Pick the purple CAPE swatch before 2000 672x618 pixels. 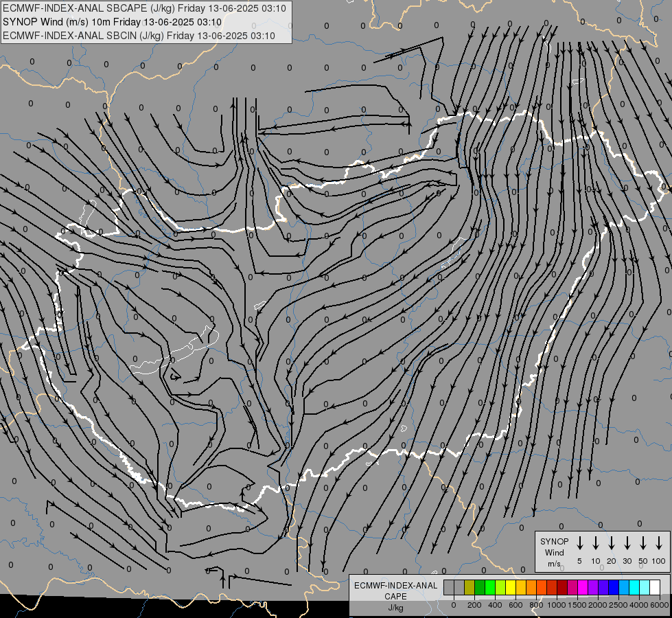[592, 587]
